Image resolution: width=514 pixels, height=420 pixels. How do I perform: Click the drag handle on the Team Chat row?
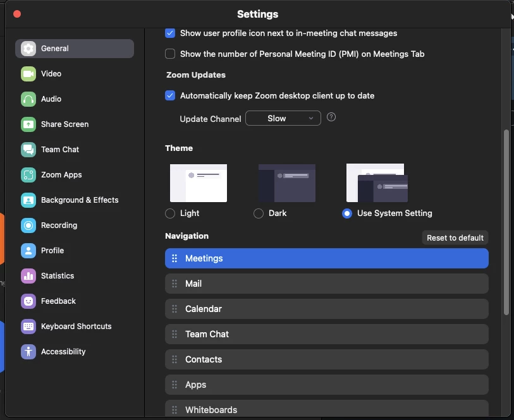point(174,334)
